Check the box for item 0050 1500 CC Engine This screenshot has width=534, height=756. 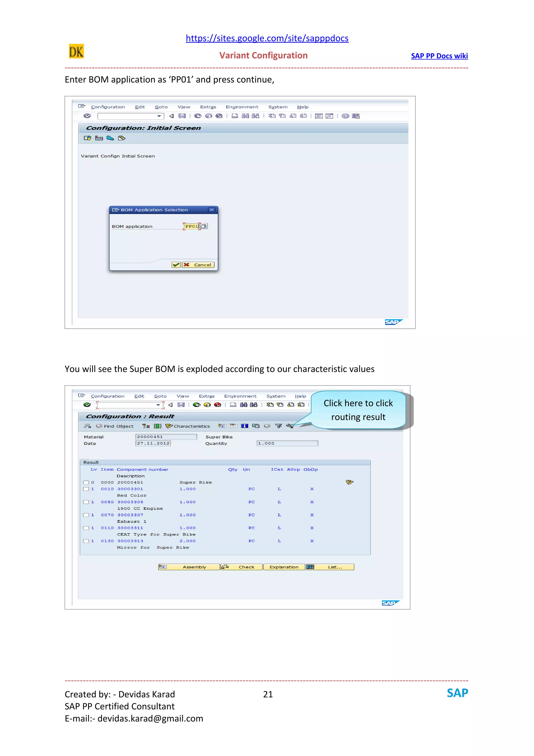pyautogui.click(x=86, y=502)
